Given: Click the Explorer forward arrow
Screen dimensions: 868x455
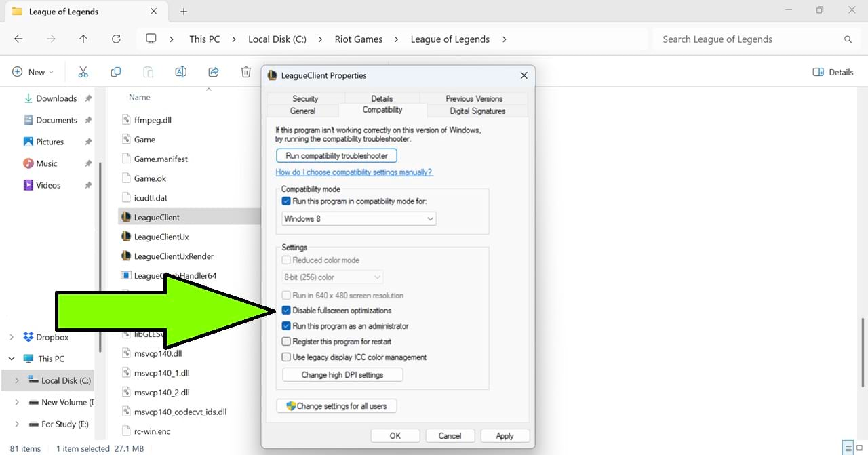Looking at the screenshot, I should (51, 39).
